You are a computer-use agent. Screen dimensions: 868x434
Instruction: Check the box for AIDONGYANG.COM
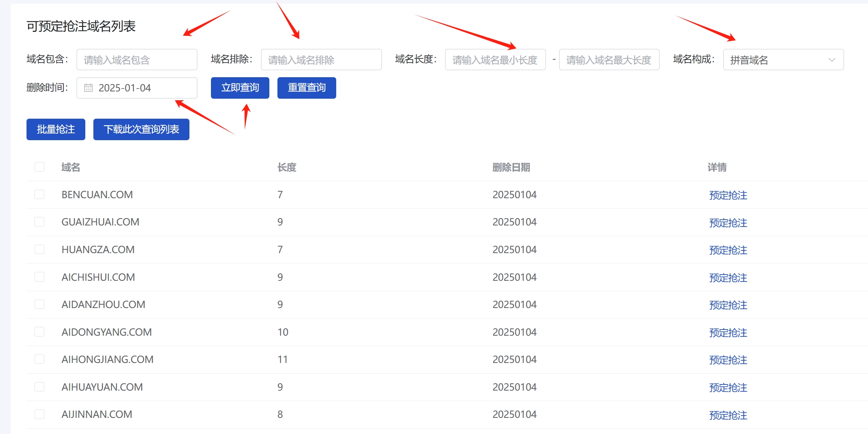(x=39, y=331)
